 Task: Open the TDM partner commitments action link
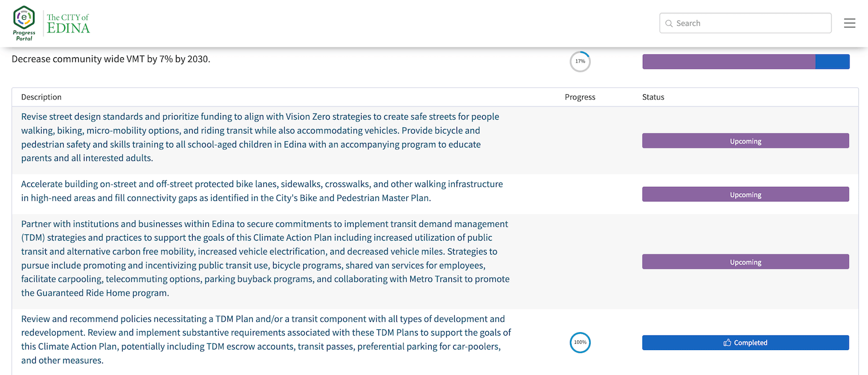point(266,258)
